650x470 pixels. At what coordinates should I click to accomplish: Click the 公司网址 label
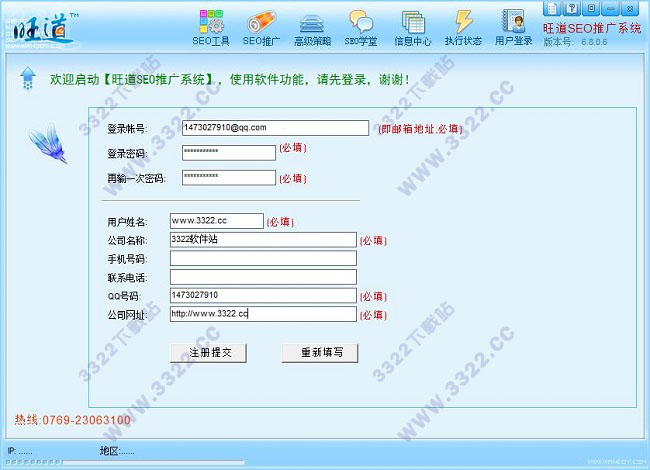point(127,315)
